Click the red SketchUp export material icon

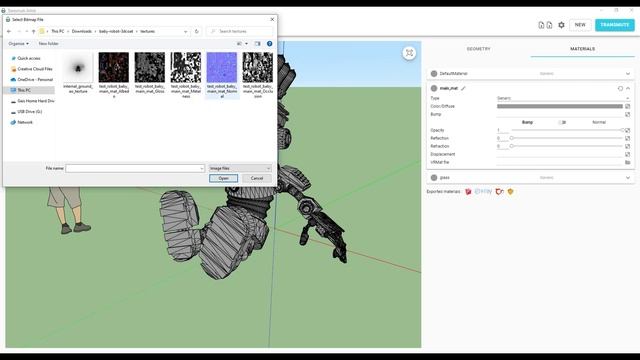pos(468,191)
